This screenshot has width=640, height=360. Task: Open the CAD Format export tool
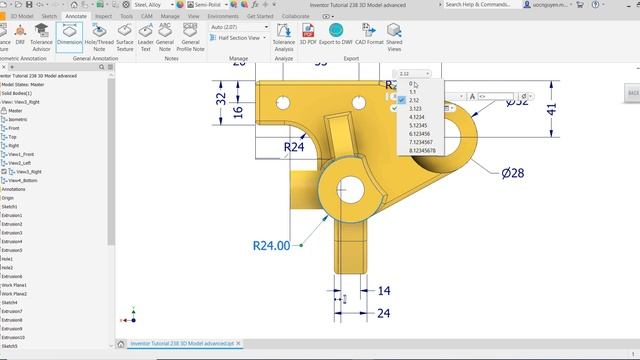pyautogui.click(x=369, y=34)
